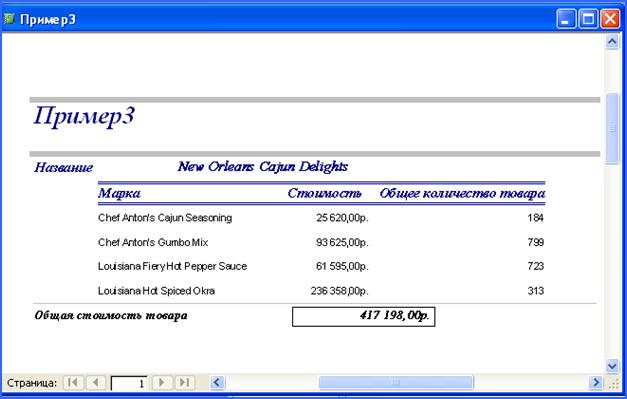Click the quantity value 313
Screen dimensions: 627x399
tap(535, 291)
